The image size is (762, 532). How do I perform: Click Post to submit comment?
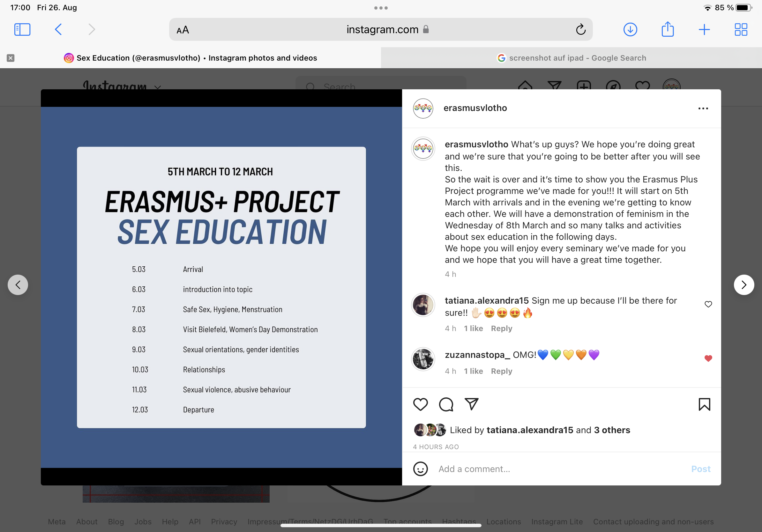[701, 469]
